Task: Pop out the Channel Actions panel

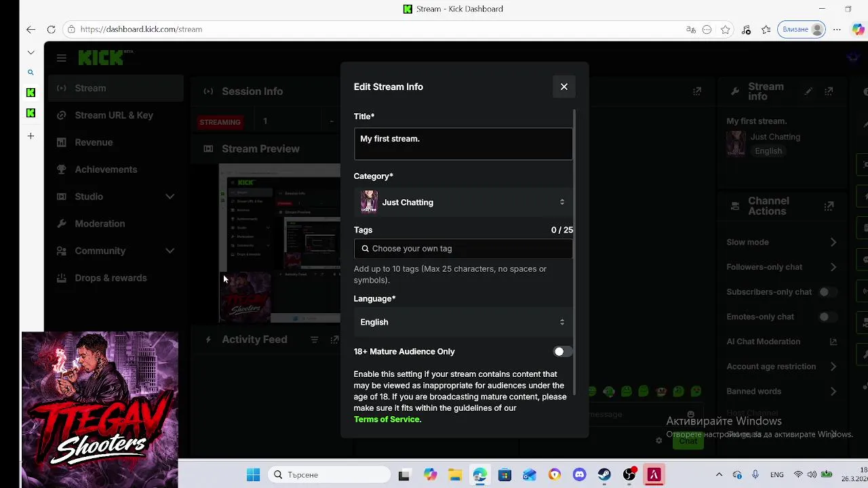Action: click(x=829, y=206)
